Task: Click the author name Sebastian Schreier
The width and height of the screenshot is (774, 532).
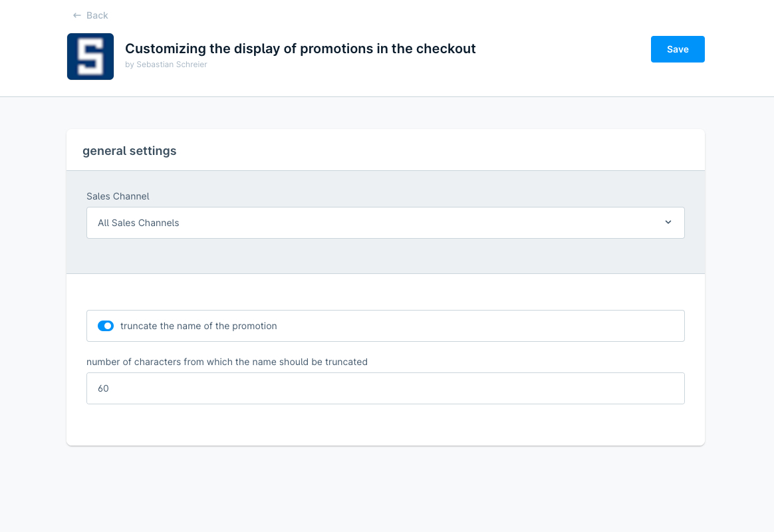Action: (x=172, y=65)
